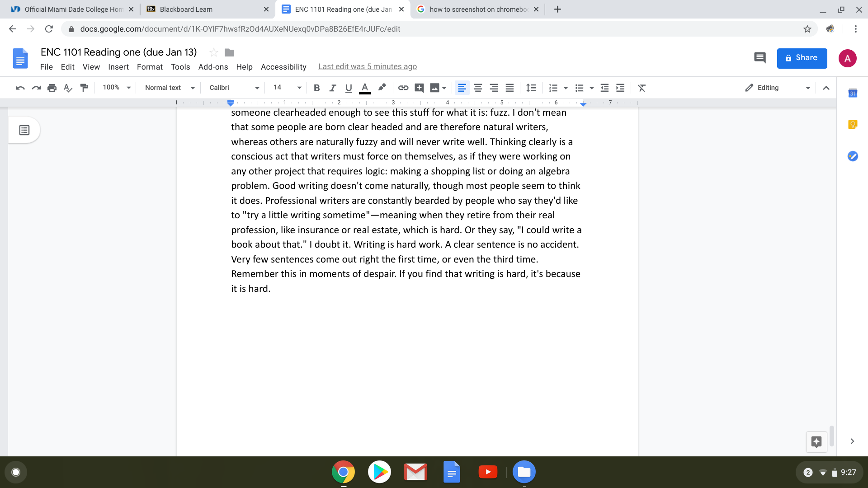This screenshot has height=488, width=868.
Task: Toggle italic formatting
Action: [x=333, y=88]
